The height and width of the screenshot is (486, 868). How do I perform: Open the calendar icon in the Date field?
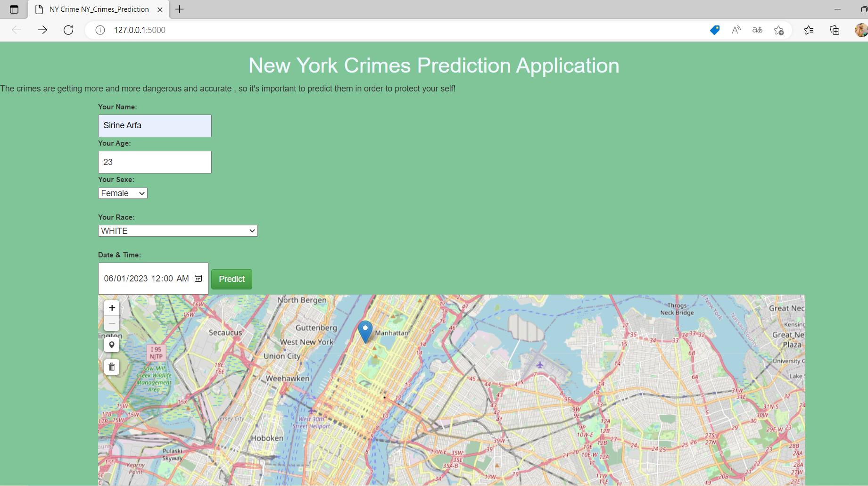[198, 278]
